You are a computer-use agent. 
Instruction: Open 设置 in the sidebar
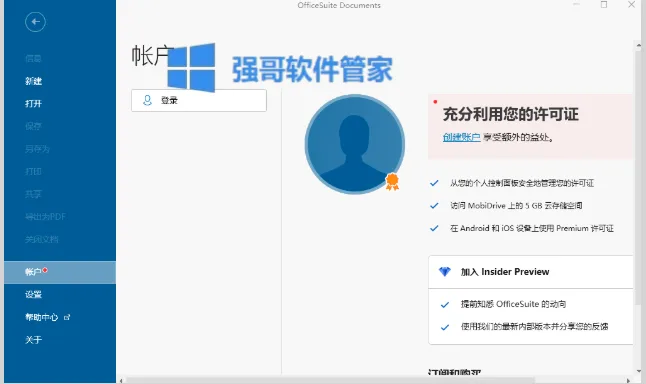[x=33, y=295]
